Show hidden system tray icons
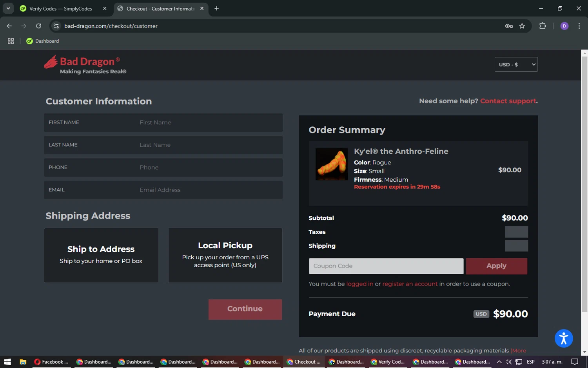 coord(499,362)
